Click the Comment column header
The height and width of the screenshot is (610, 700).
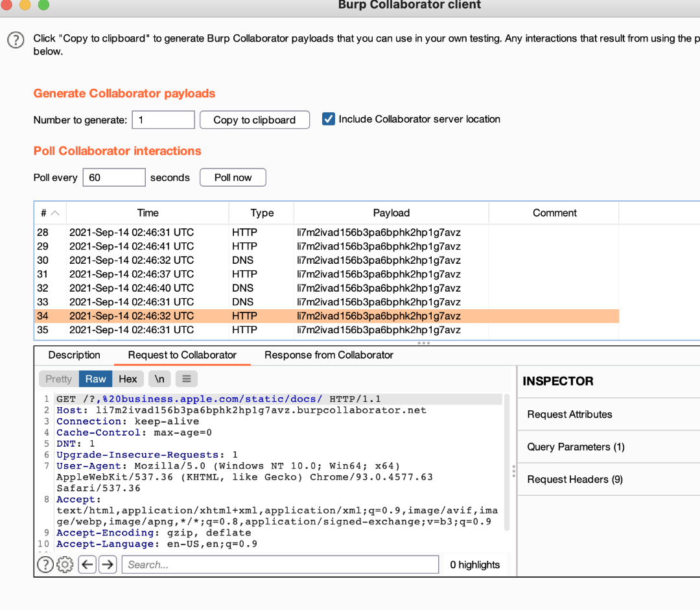coord(554,213)
